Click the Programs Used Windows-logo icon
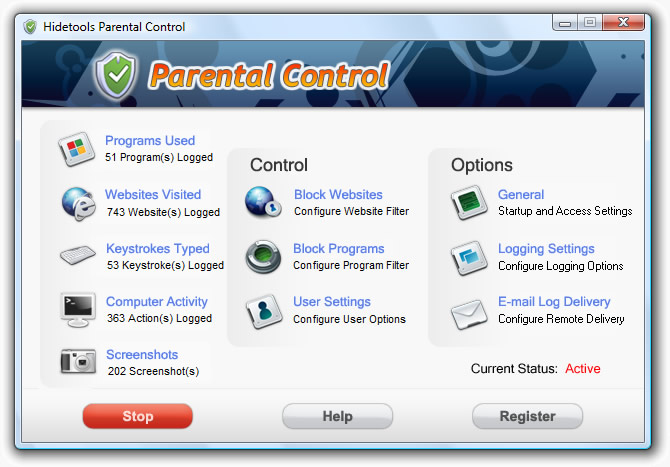670x467 pixels. [x=76, y=149]
